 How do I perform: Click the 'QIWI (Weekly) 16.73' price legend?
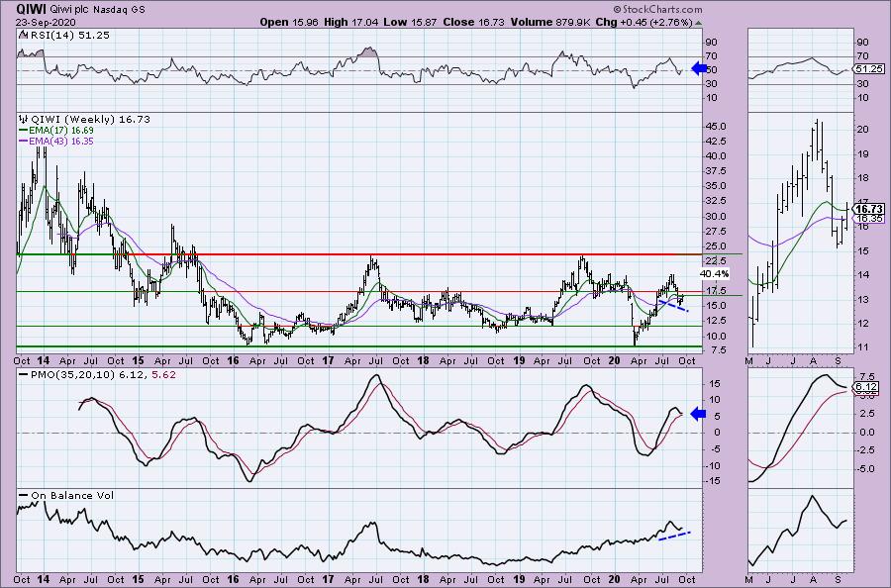[x=90, y=120]
